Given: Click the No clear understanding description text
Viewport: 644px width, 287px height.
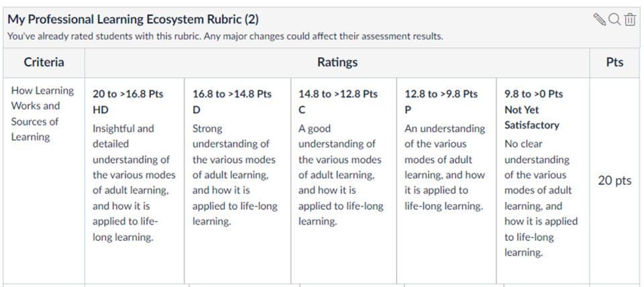Looking at the screenshot, I should [x=541, y=198].
